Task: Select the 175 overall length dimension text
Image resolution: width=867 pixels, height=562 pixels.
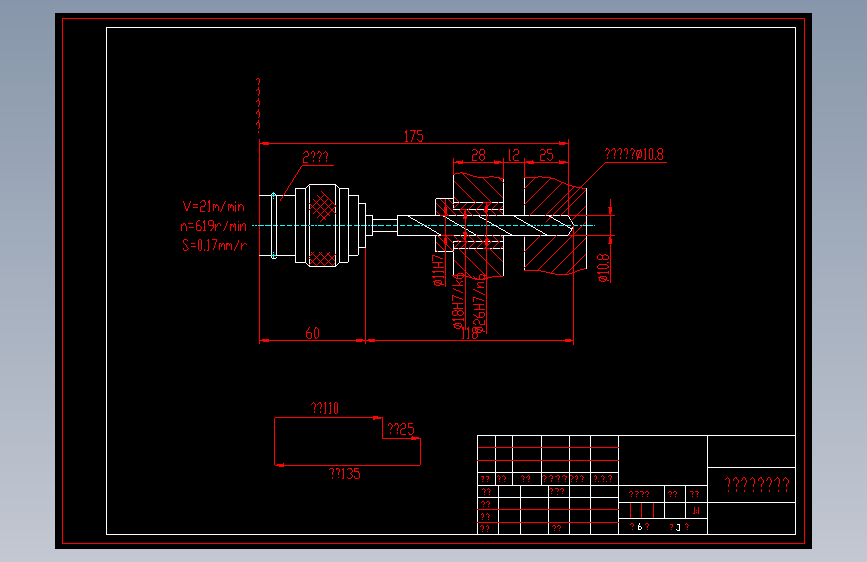Action: click(414, 136)
